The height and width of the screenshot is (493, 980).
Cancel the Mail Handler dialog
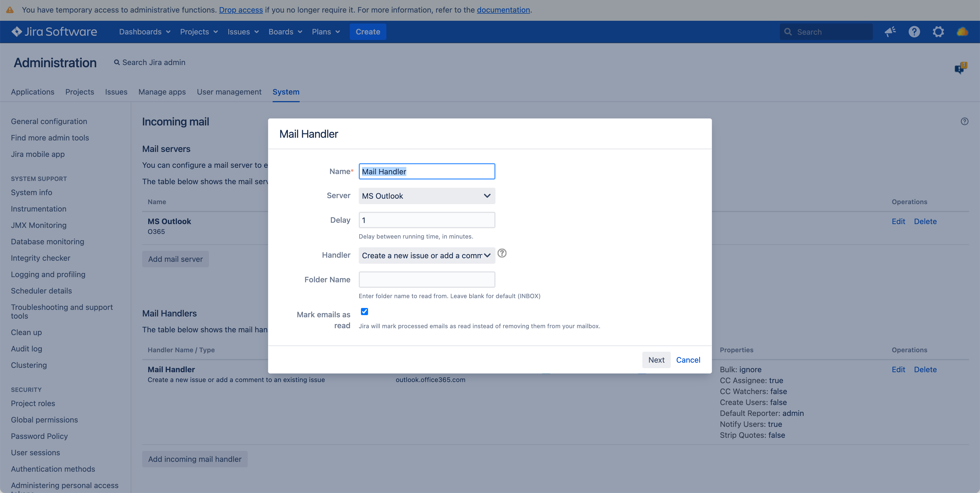(x=688, y=360)
